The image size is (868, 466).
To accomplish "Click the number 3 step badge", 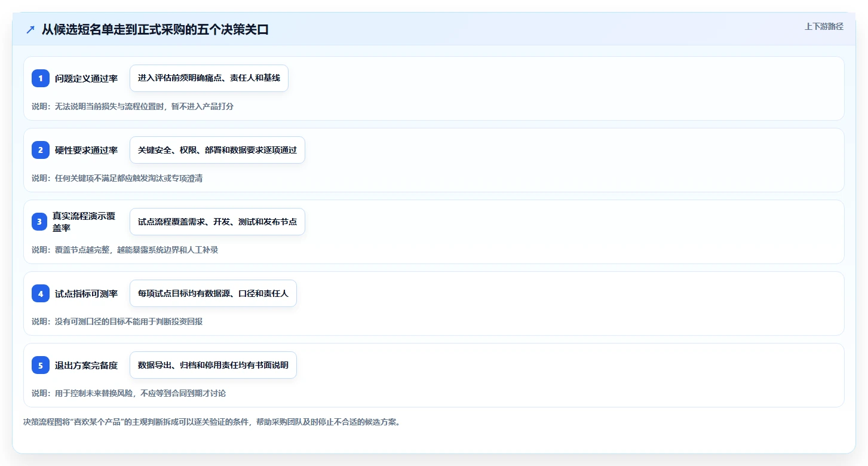I will click(41, 222).
